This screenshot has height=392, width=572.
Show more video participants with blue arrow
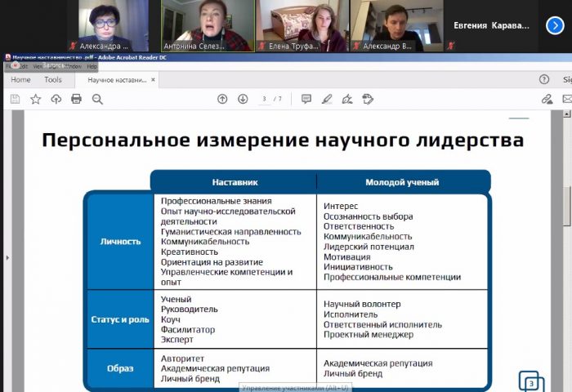tap(555, 25)
